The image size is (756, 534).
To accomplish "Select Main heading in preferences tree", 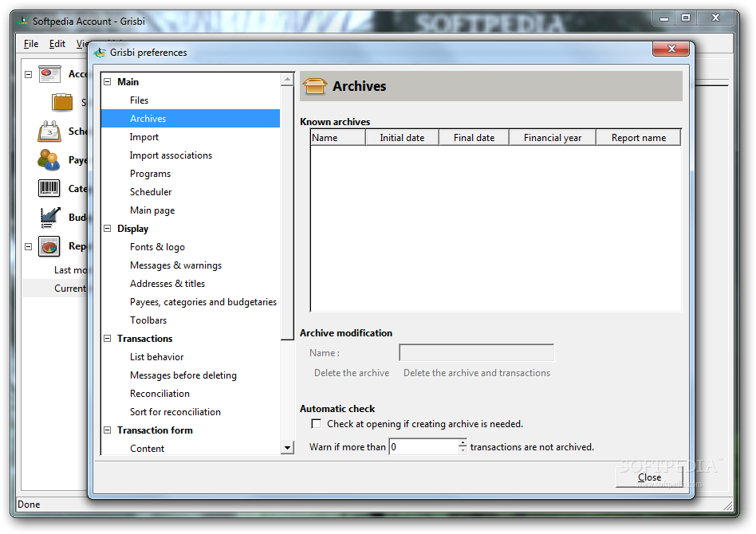I will pyautogui.click(x=128, y=82).
